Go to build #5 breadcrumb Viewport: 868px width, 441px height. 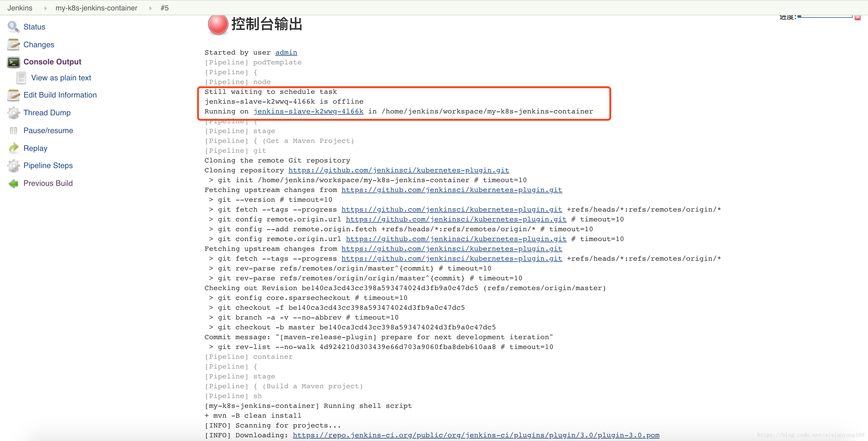pyautogui.click(x=164, y=8)
